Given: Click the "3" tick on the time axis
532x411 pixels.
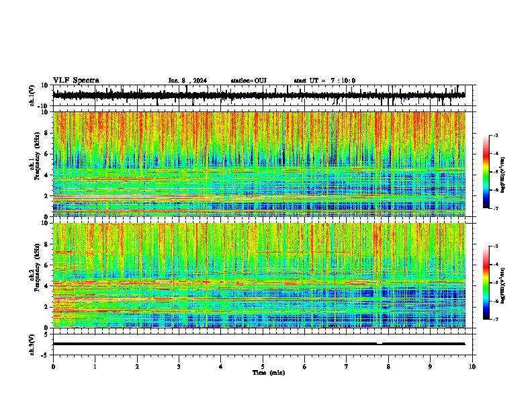Looking at the screenshot, I should [179, 367].
